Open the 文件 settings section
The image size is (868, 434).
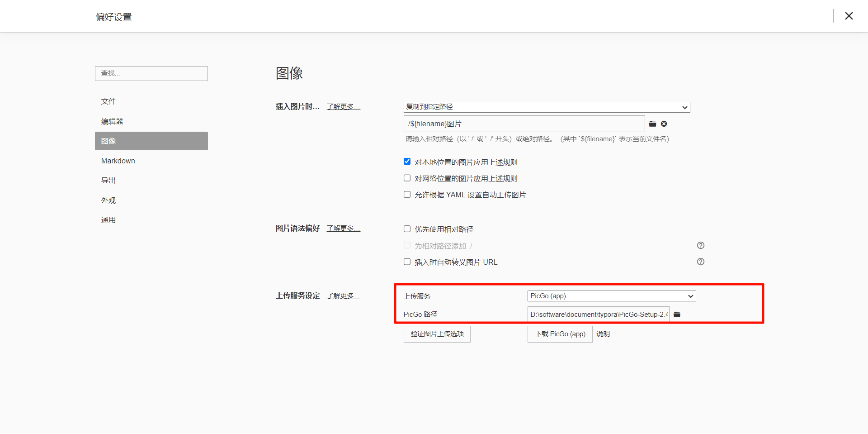(151, 101)
